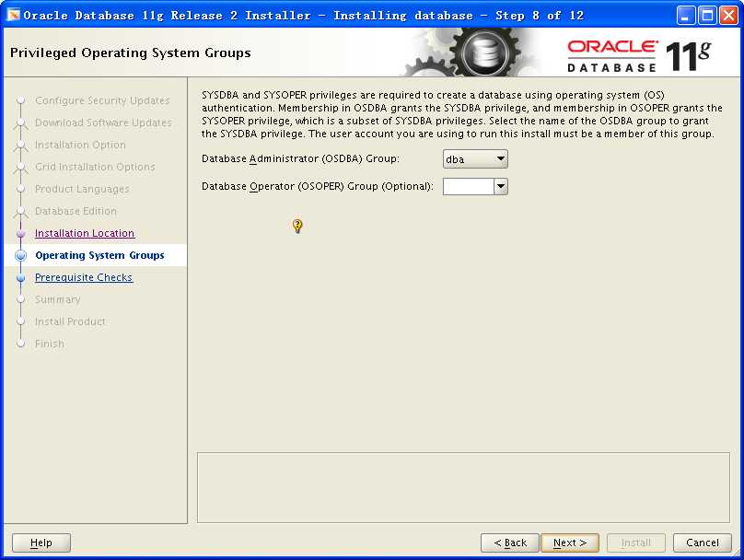Click the Product Languages step
The image size is (744, 560).
point(82,189)
